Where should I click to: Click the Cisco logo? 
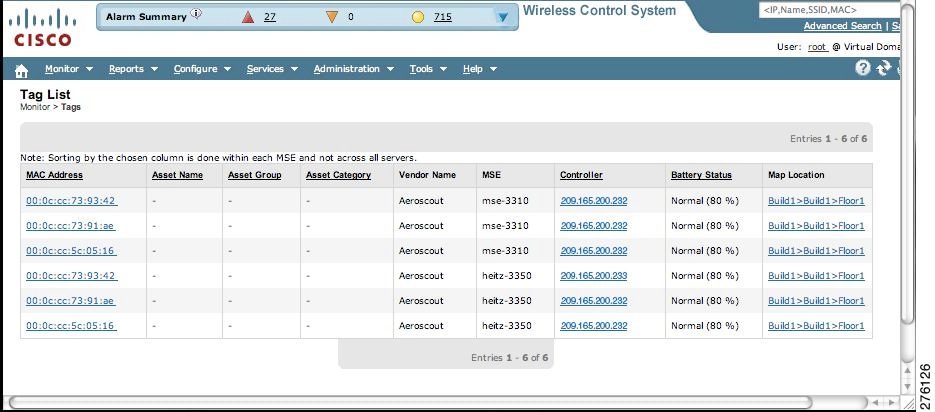[42, 29]
